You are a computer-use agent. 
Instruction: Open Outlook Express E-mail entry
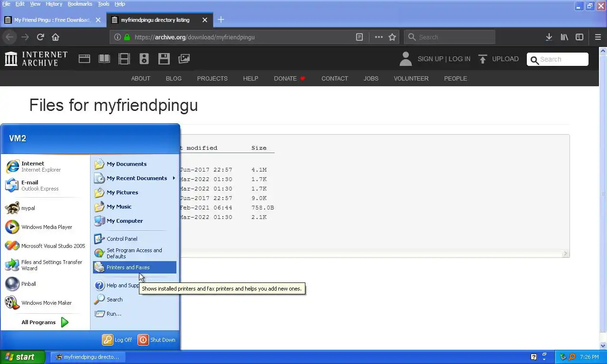46,185
